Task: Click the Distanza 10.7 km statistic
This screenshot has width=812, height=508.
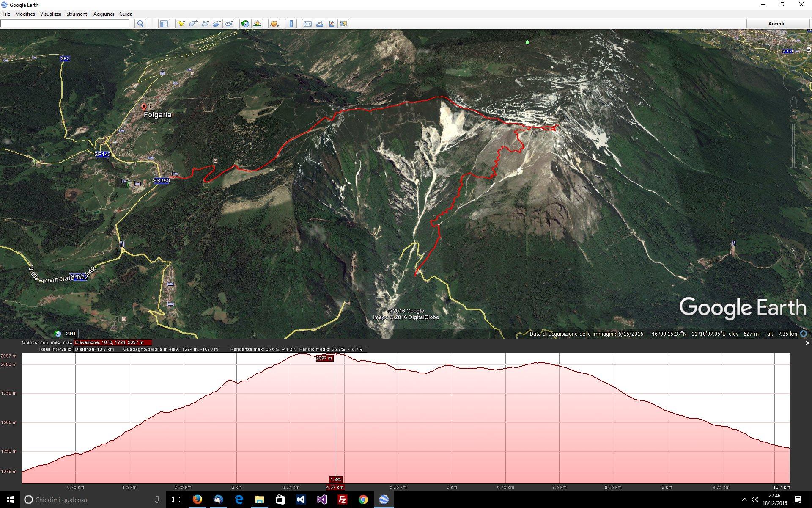Action: point(98,349)
